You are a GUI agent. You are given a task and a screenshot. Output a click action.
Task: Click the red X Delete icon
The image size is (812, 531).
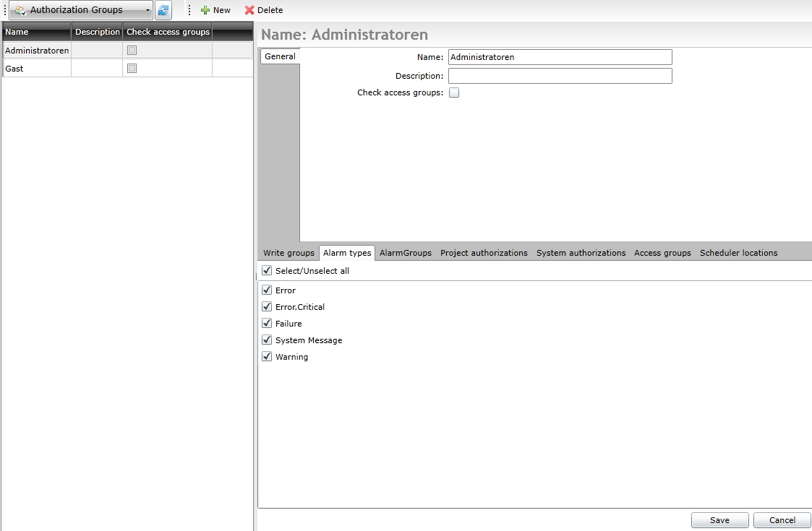tap(249, 10)
